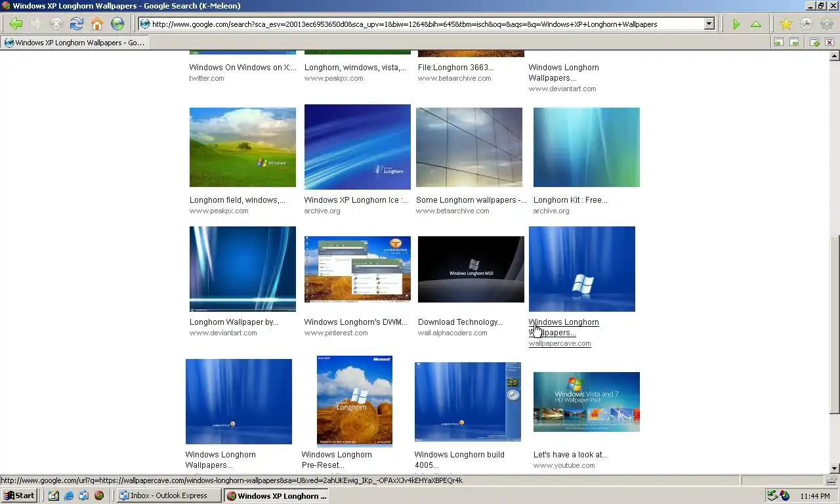Close current tab with red X icon
The image size is (840, 504).
829,42
